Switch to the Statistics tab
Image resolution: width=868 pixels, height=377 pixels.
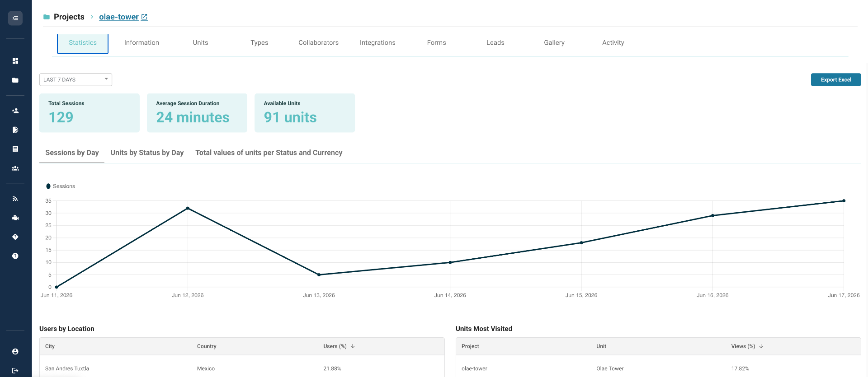pyautogui.click(x=83, y=43)
